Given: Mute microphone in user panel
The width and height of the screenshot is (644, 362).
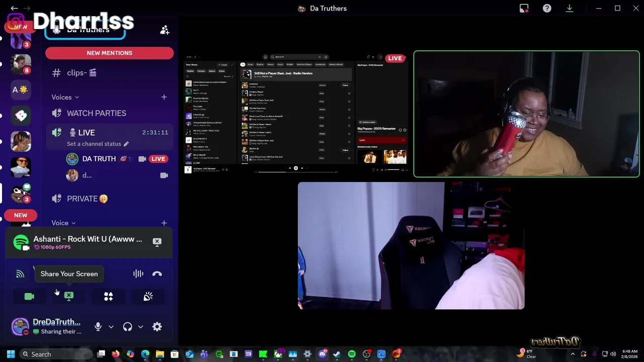Looking at the screenshot, I should [x=98, y=327].
